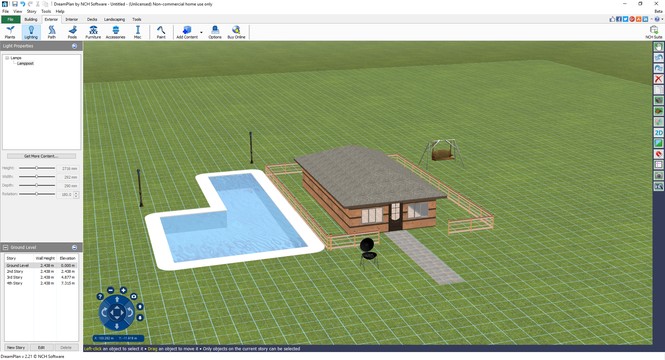
Task: Open the Story menu
Action: (x=31, y=11)
